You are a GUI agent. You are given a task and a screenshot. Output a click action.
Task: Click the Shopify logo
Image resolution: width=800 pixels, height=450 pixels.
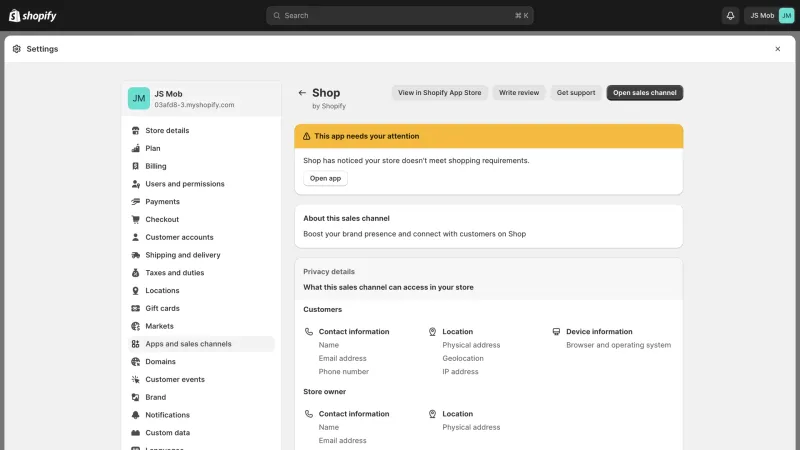33,15
